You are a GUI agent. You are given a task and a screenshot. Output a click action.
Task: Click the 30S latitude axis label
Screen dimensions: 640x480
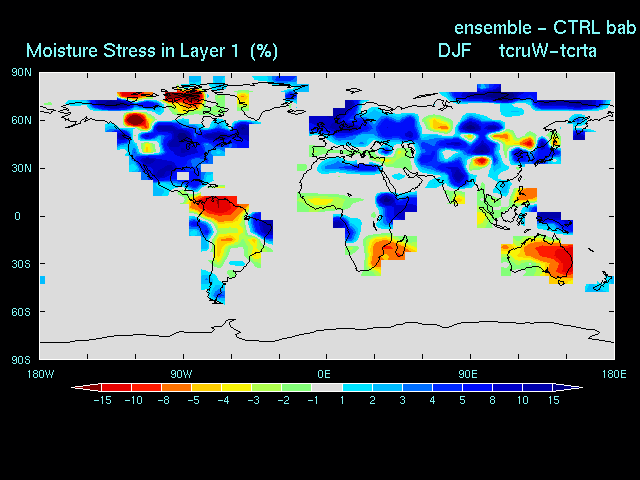click(x=22, y=264)
